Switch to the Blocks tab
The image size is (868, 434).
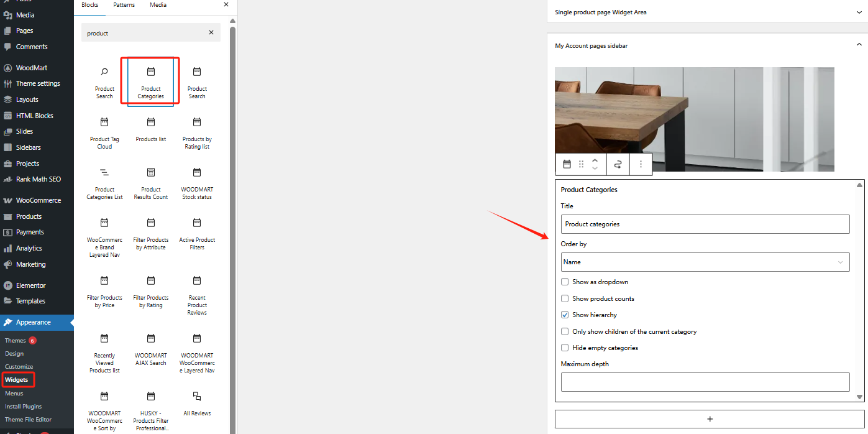coord(90,5)
